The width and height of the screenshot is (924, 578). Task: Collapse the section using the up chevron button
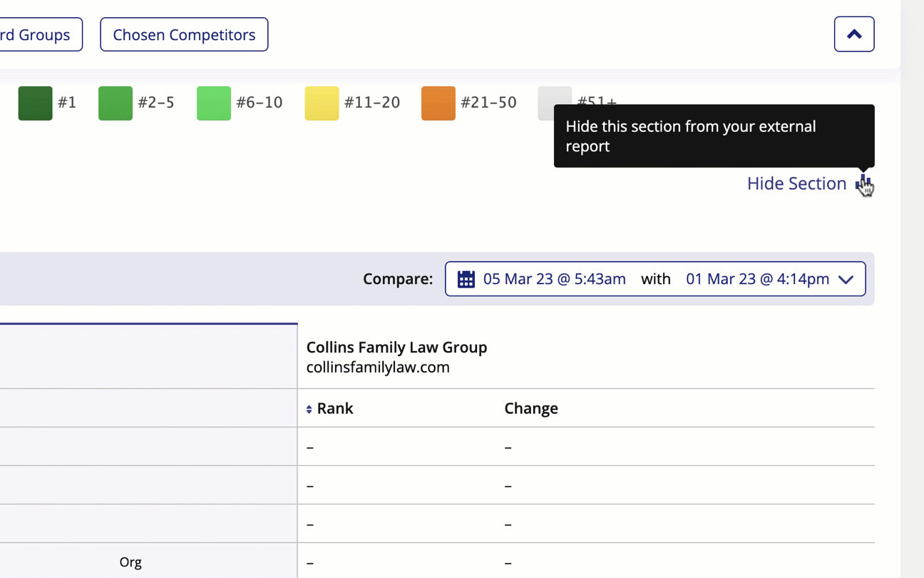[853, 34]
